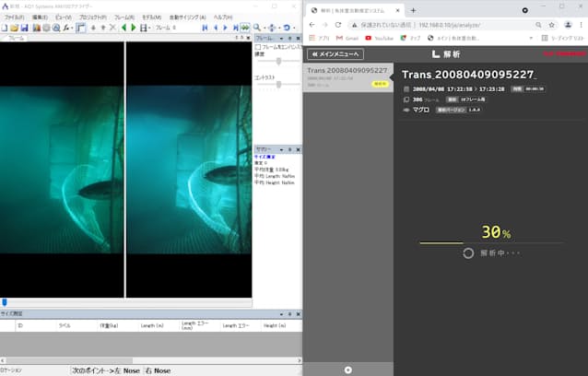This screenshot has width=588, height=376.
Task: Open the ファイル(F) menu
Action: coord(14,17)
